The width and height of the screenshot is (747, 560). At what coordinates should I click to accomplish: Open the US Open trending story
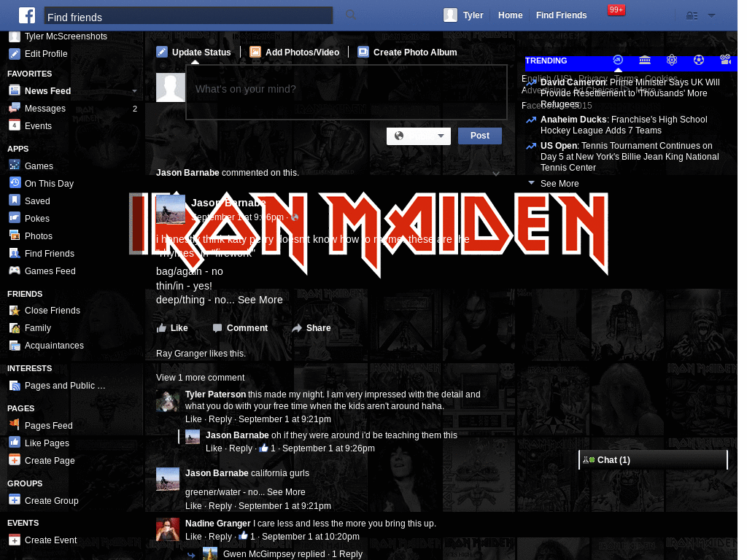click(630, 157)
